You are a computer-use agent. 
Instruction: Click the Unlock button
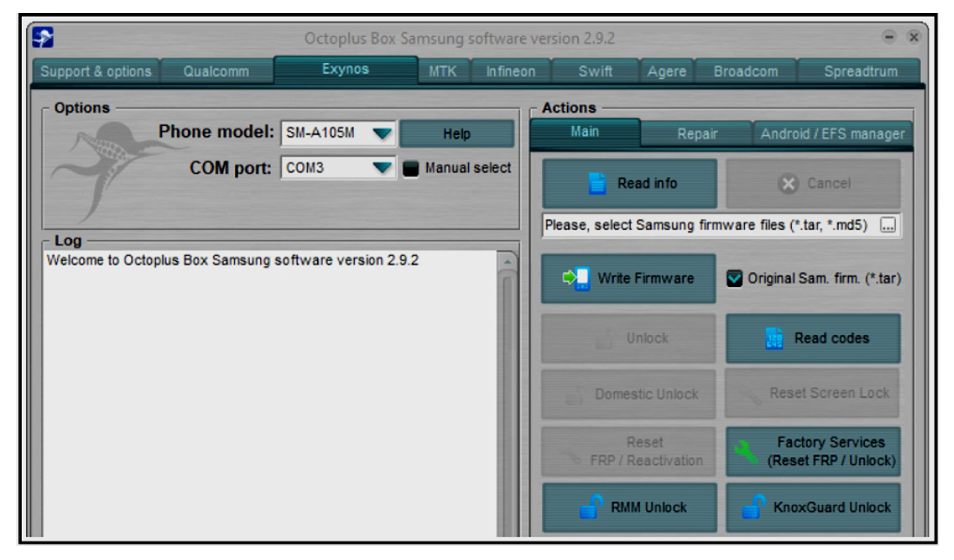(x=629, y=338)
